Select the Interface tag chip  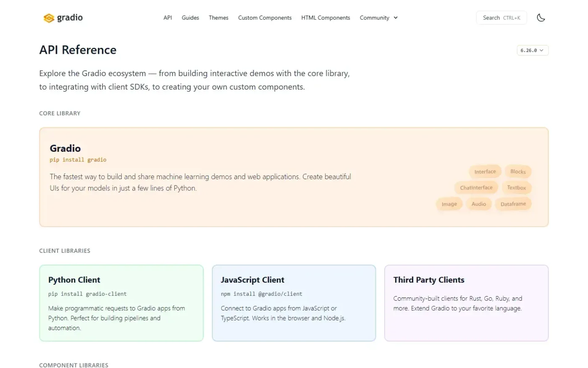(x=485, y=172)
